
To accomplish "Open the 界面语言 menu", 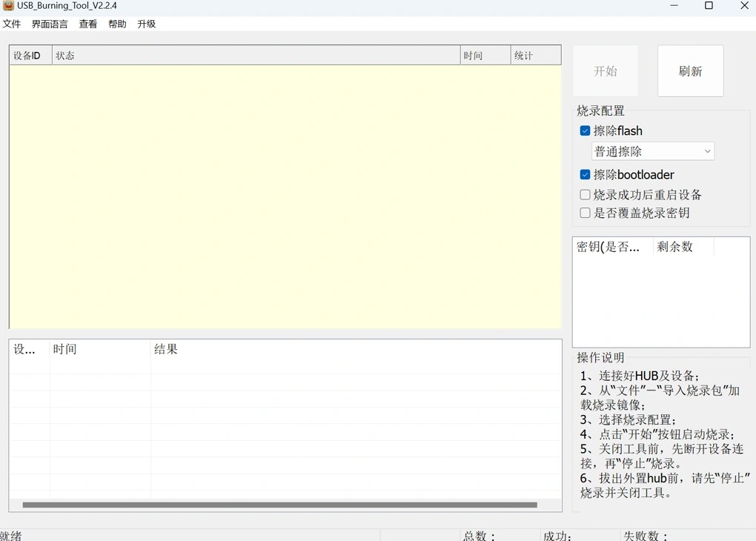I will point(50,24).
